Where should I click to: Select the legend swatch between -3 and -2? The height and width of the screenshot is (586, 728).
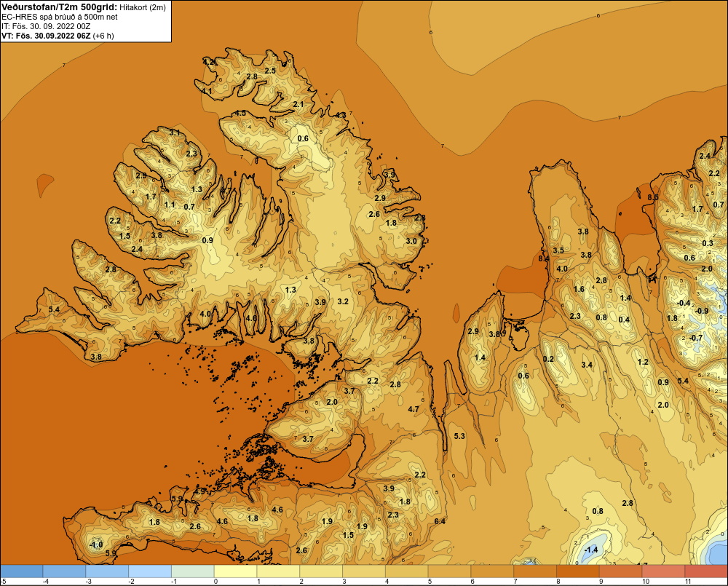[107, 571]
